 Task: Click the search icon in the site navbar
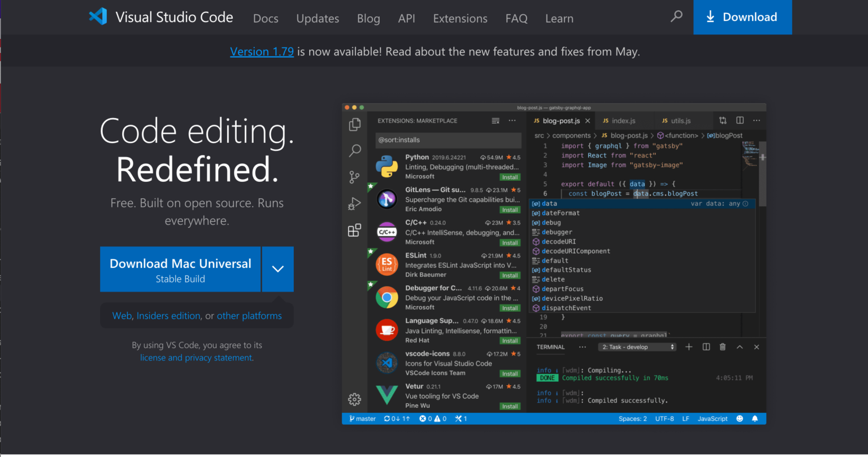click(x=676, y=17)
